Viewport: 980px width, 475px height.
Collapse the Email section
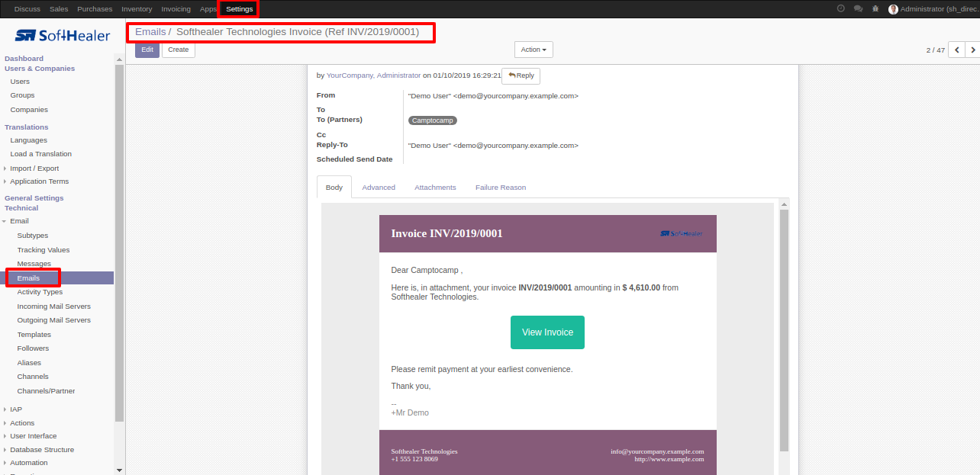point(19,221)
